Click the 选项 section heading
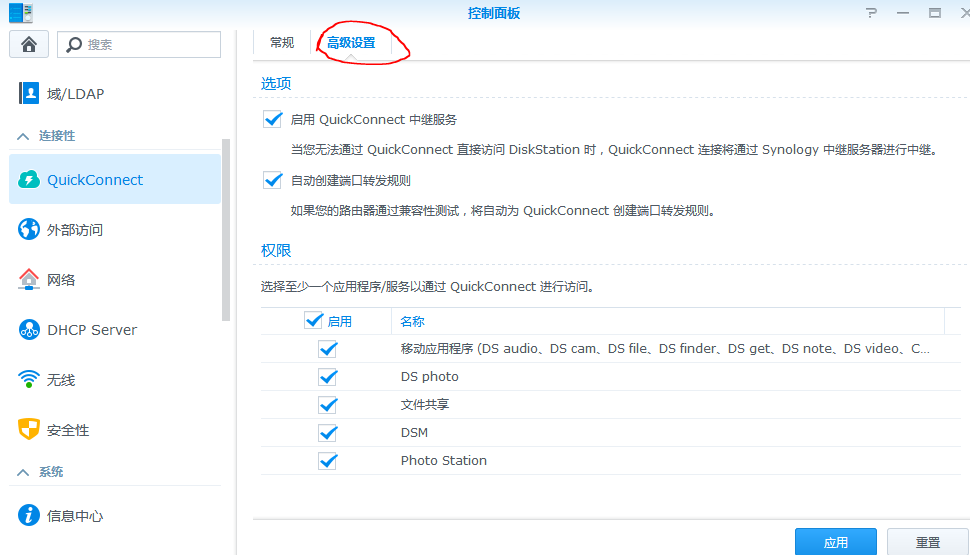The width and height of the screenshot is (970, 555). 276,83
